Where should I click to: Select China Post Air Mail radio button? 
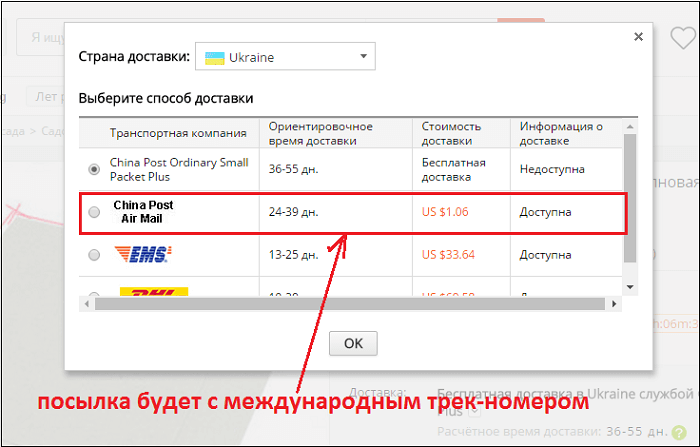[x=94, y=212]
